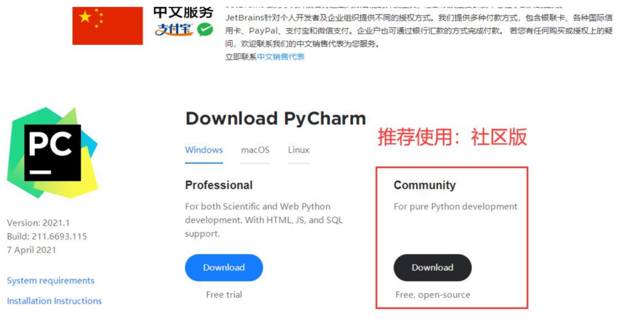
Task: Open the Installation Instructions link
Action: 54,300
